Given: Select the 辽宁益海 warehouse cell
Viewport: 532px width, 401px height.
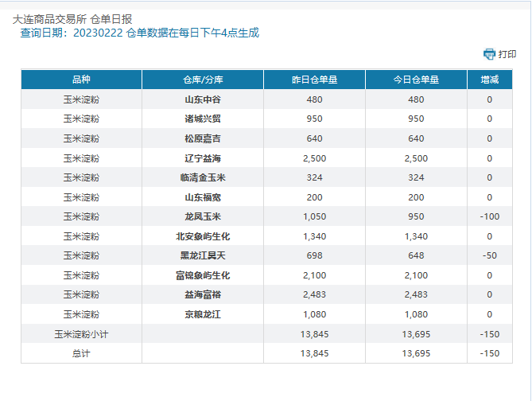Looking at the screenshot, I should click(x=203, y=158).
